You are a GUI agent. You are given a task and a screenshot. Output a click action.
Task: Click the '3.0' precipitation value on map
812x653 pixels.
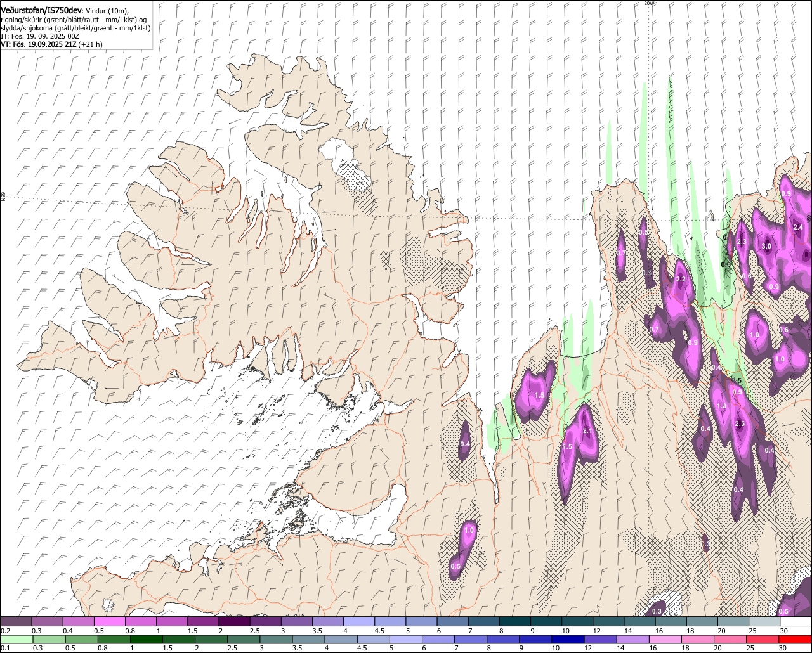click(766, 247)
